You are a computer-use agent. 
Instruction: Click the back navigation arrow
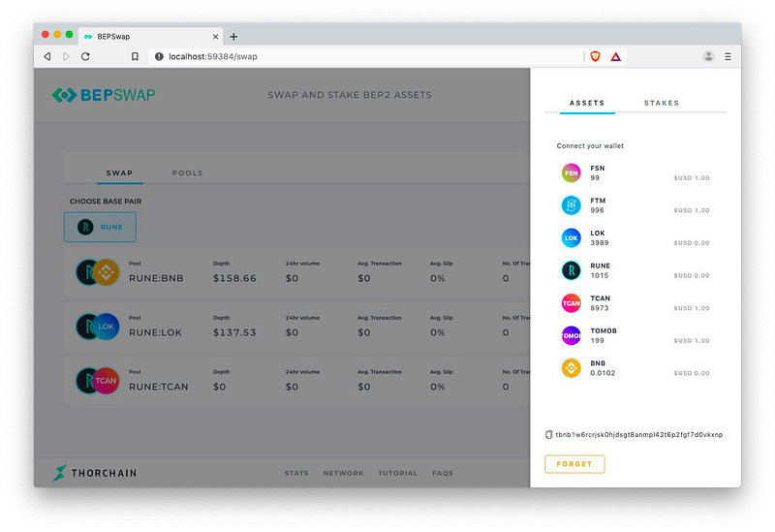coord(47,56)
